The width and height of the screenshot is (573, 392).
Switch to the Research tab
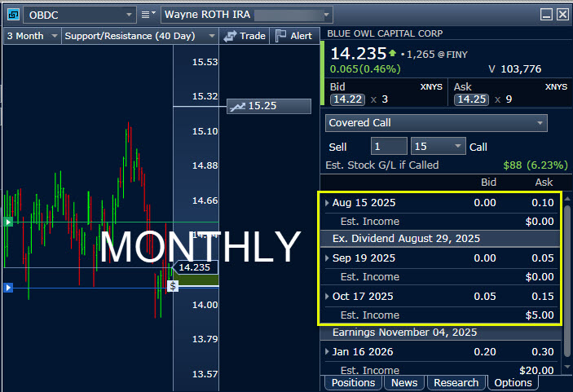(455, 382)
